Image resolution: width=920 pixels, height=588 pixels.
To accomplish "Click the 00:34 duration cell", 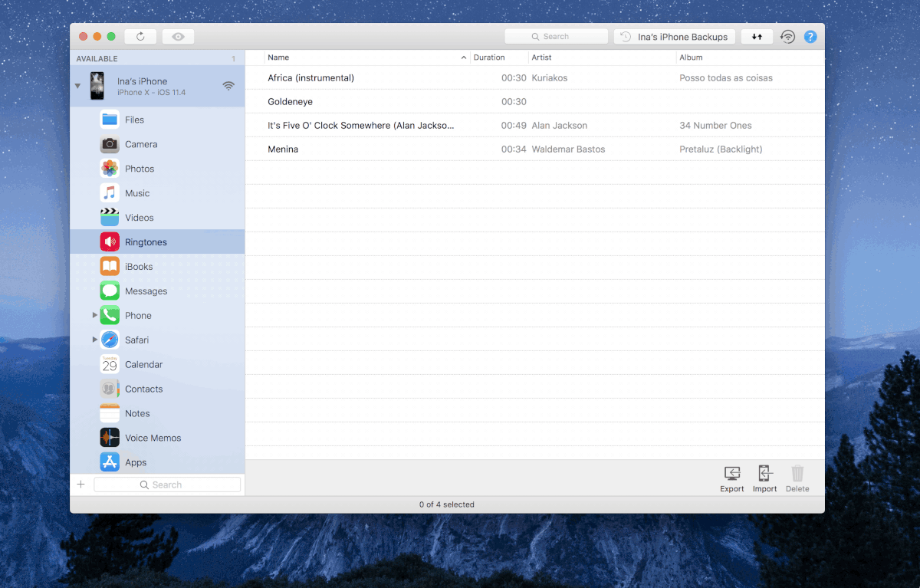I will [514, 149].
